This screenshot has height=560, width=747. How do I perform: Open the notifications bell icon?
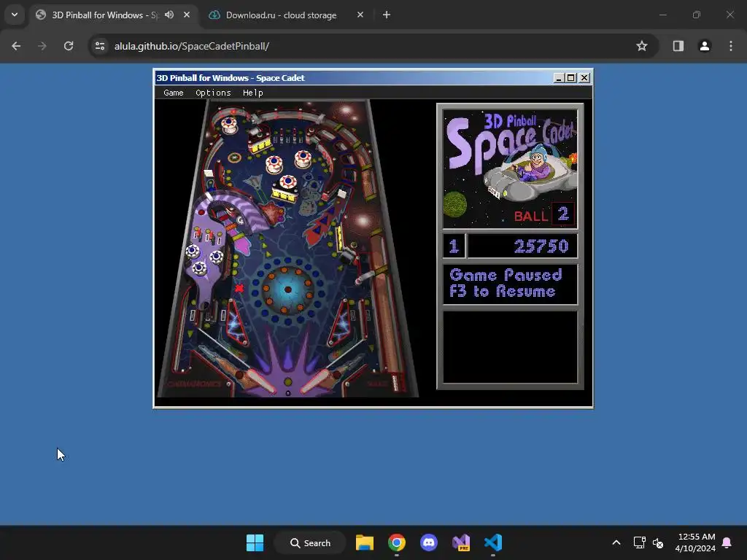(727, 542)
